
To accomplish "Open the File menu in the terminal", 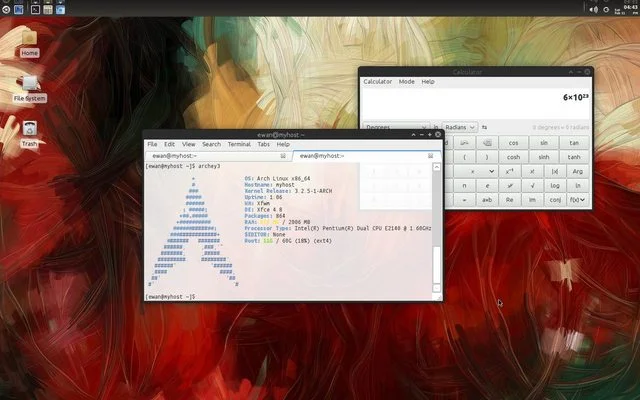I will (152, 144).
